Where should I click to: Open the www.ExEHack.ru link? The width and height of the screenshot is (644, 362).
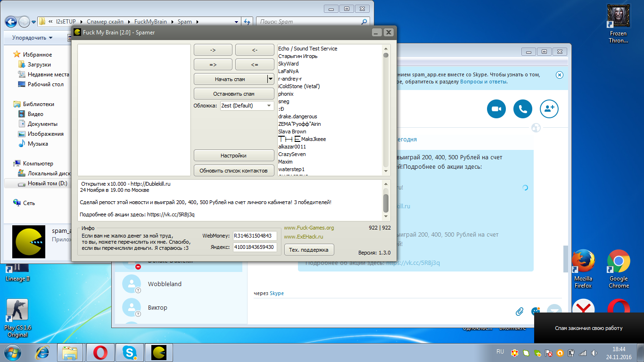point(304,237)
